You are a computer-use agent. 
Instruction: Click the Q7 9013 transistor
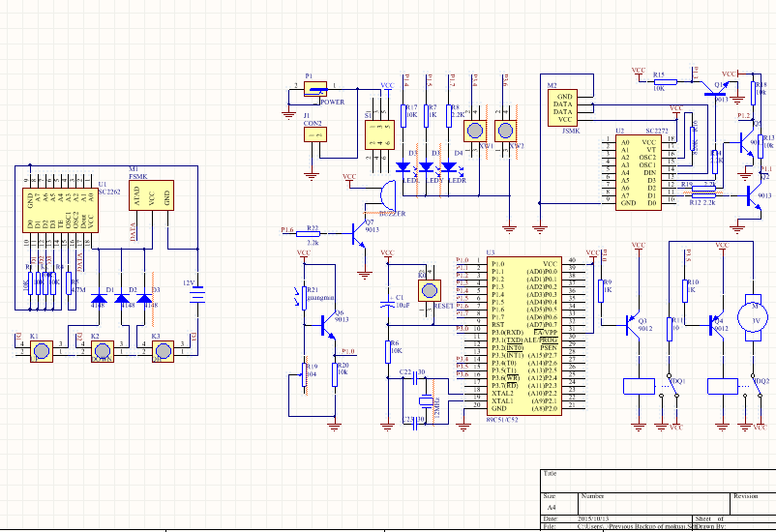pyautogui.click(x=358, y=235)
